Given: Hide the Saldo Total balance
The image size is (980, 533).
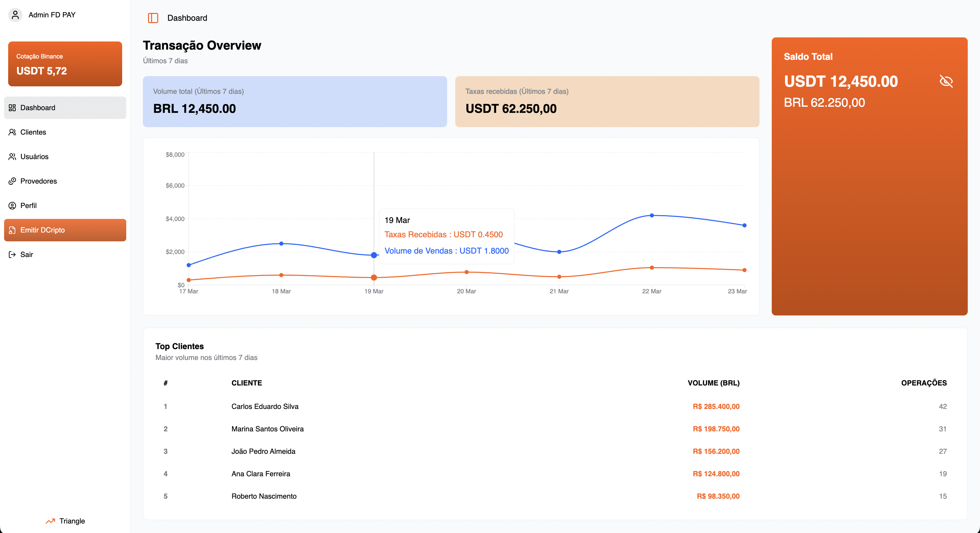Looking at the screenshot, I should point(946,81).
